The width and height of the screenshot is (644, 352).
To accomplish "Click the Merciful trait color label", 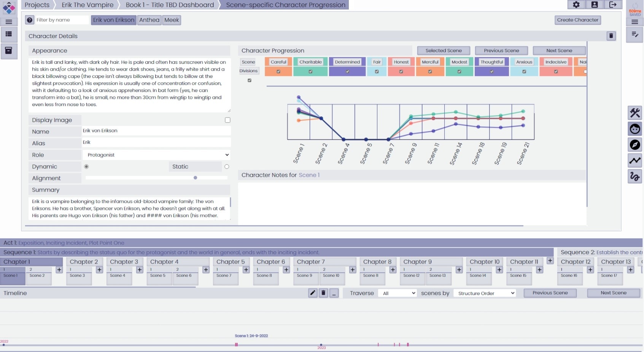I will pyautogui.click(x=430, y=62).
